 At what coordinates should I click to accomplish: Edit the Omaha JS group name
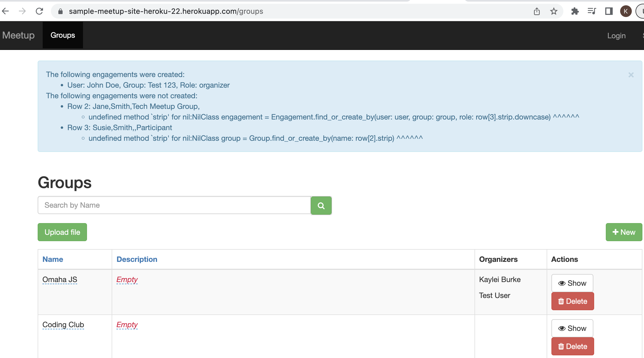[60, 280]
